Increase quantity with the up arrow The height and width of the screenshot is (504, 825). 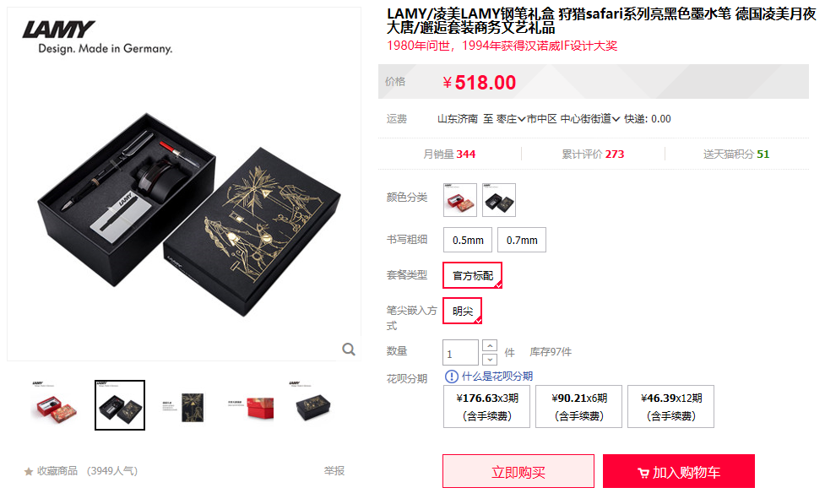(490, 345)
